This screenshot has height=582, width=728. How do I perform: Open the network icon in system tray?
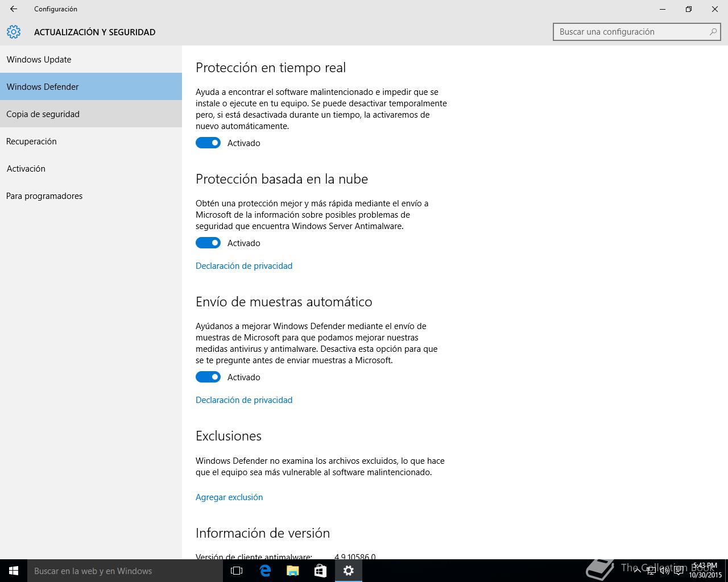click(651, 571)
